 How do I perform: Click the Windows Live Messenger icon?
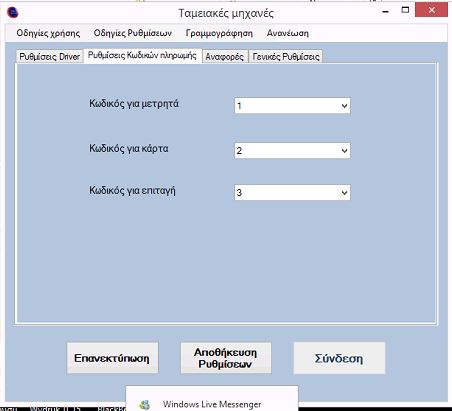145,405
